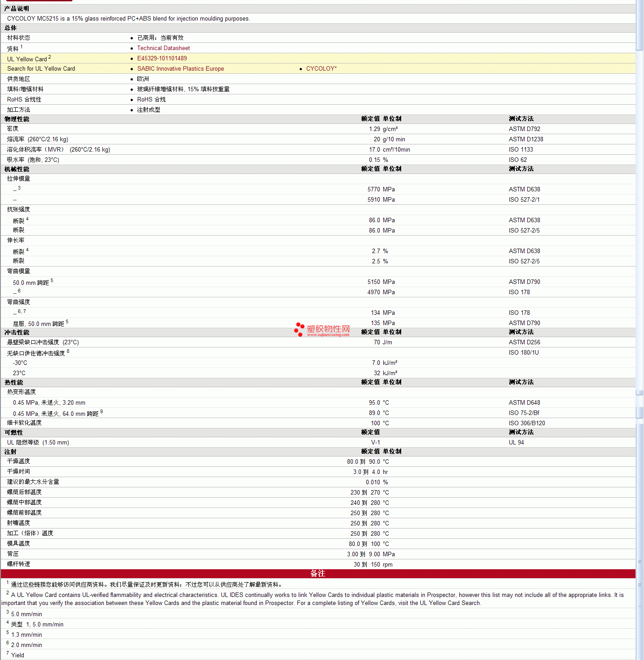Open the CYCOLOY* yellow card search link

pyautogui.click(x=322, y=69)
